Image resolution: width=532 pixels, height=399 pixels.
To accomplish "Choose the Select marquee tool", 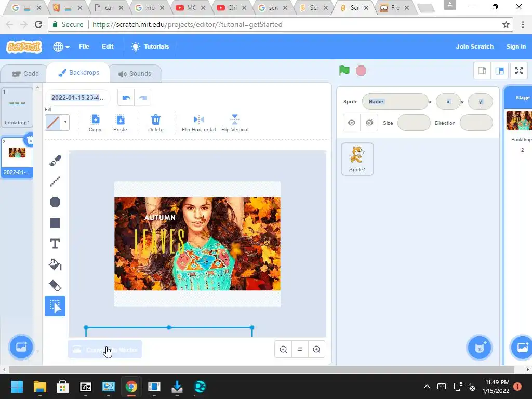I will point(55,306).
